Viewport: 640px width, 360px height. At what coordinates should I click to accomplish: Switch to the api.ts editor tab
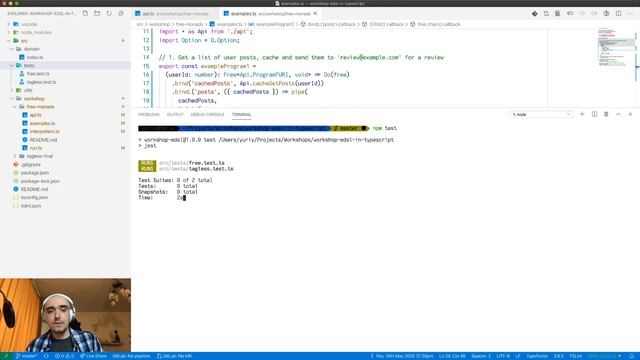pyautogui.click(x=175, y=14)
